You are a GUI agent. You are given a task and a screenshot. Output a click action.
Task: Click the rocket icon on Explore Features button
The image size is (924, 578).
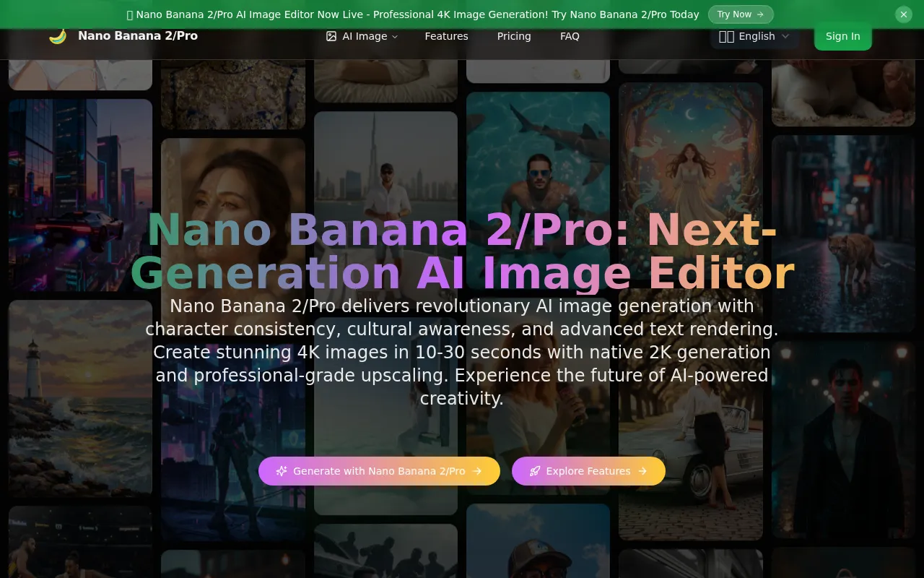coord(535,471)
